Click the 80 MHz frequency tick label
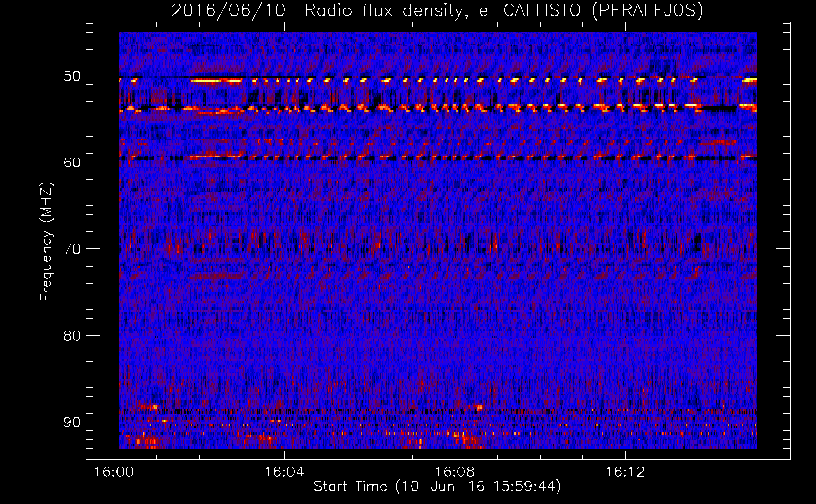Viewport: 816px width, 504px height. [x=72, y=336]
